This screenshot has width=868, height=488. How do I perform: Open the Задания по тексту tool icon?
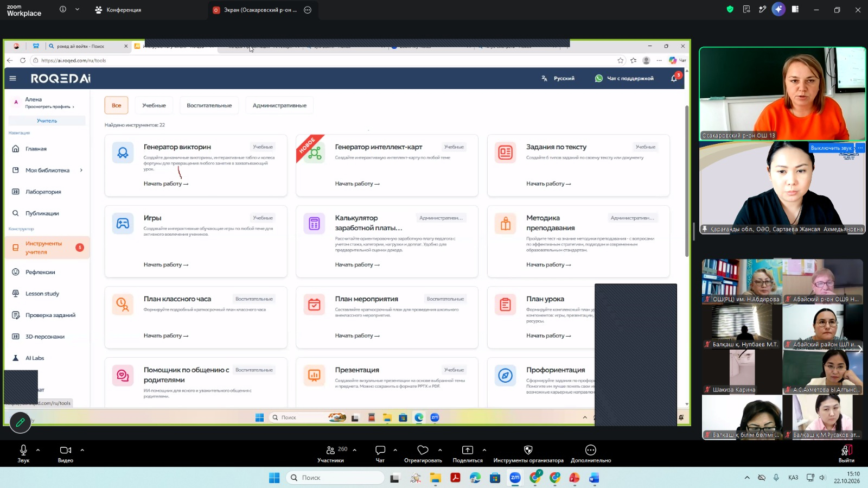point(506,153)
